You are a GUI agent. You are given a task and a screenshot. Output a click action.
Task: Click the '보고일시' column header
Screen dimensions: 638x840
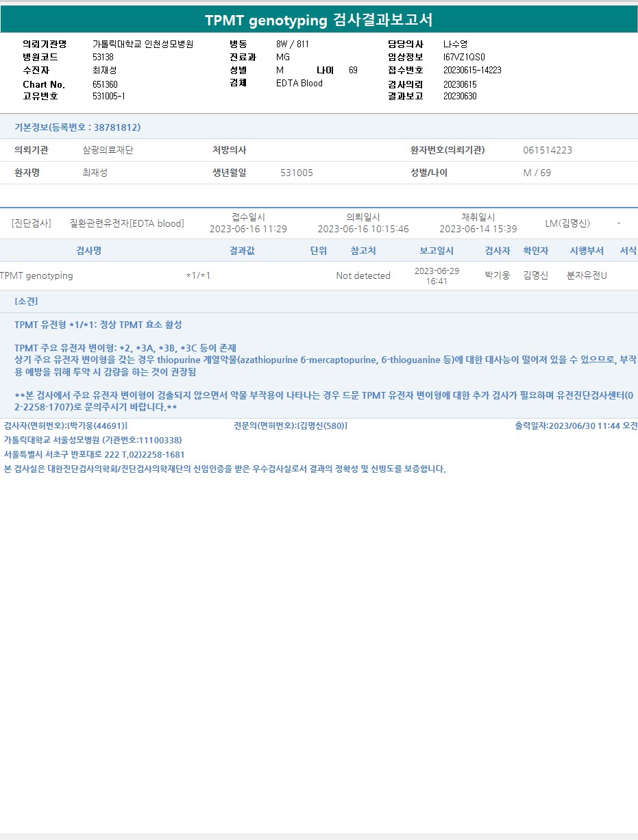point(437,251)
